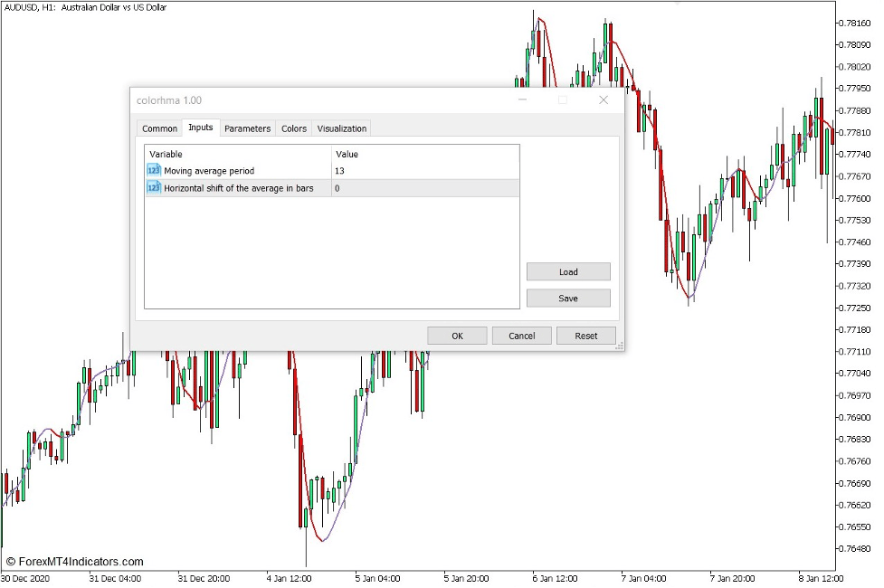Select the Inputs tab
Image resolution: width=884 pixels, height=588 pixels.
coord(200,128)
